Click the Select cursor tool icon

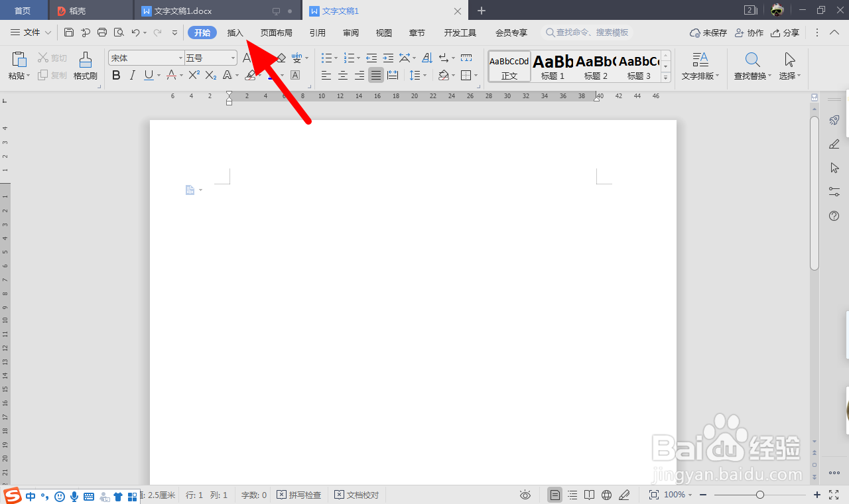coord(789,60)
